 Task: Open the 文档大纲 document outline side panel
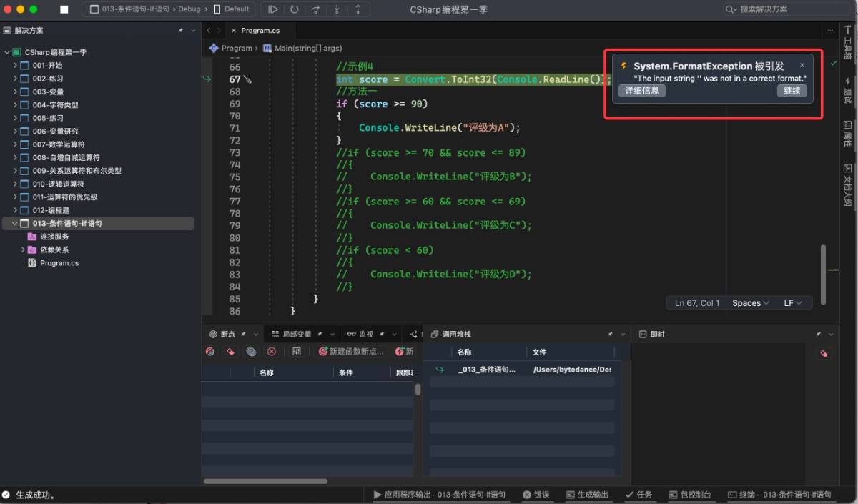[x=848, y=185]
